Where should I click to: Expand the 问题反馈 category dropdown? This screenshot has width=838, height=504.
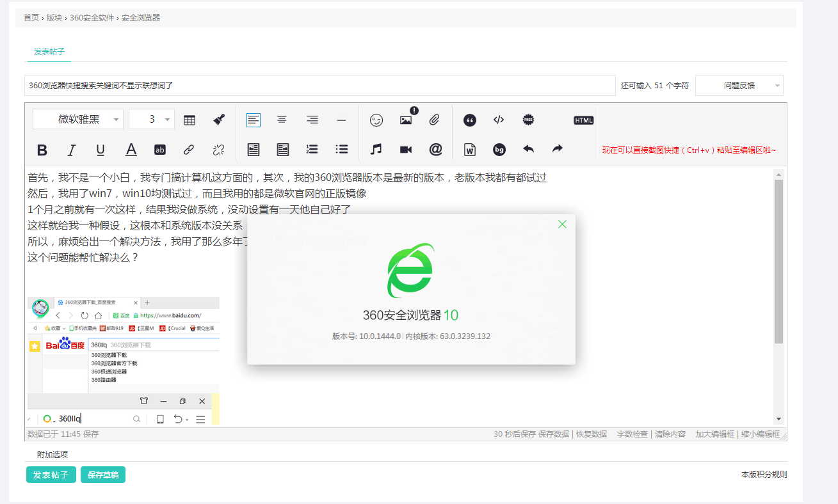pos(739,85)
